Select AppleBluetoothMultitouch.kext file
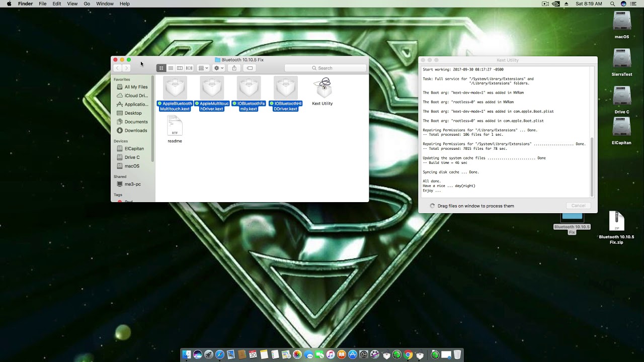The image size is (644, 362). tap(175, 94)
